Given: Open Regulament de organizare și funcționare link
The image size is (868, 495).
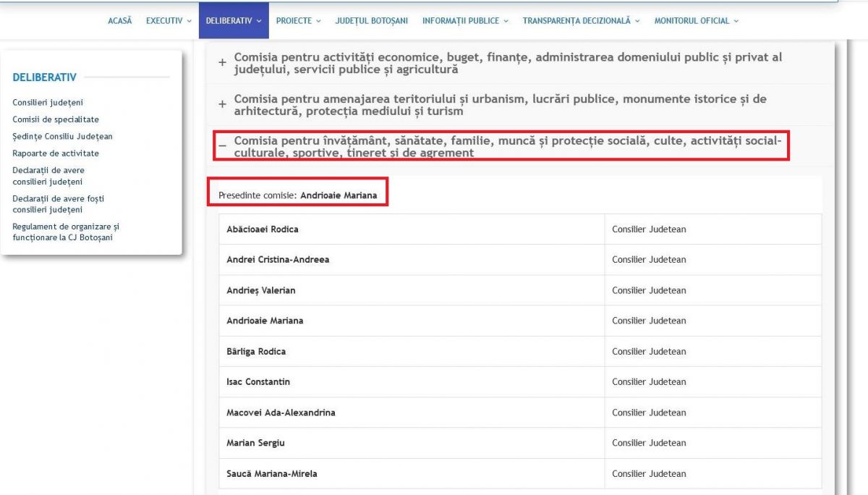Looking at the screenshot, I should [x=66, y=232].
